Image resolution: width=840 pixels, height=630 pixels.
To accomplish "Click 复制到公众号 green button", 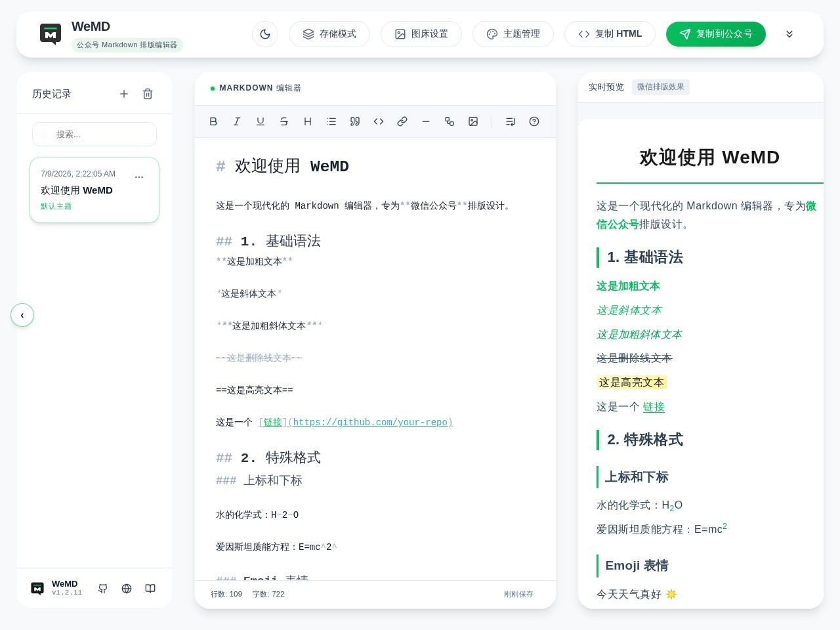I will click(716, 34).
